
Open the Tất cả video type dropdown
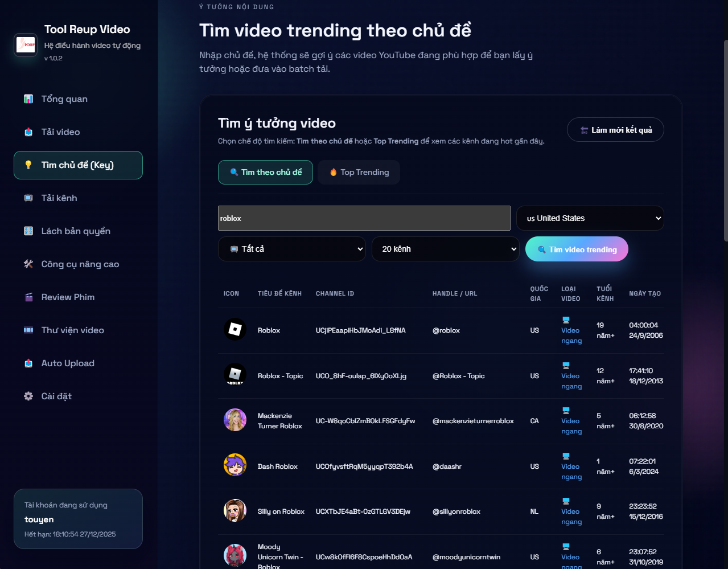(x=291, y=249)
